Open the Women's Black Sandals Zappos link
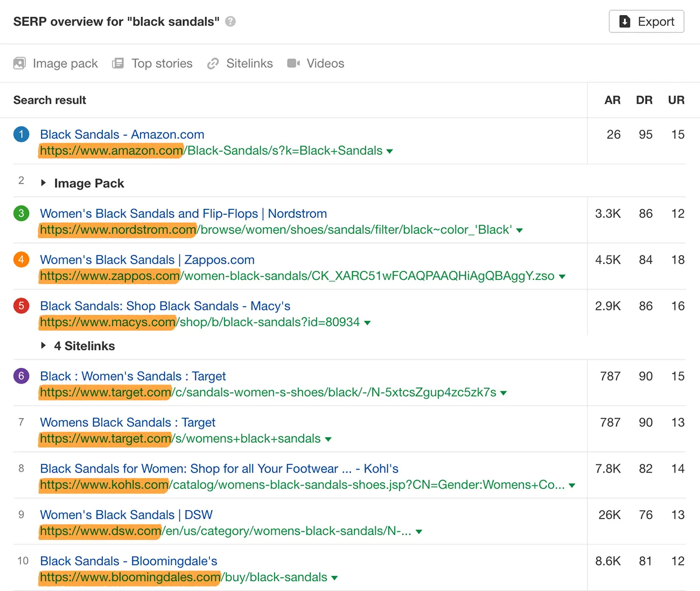The image size is (700, 591). [x=147, y=260]
